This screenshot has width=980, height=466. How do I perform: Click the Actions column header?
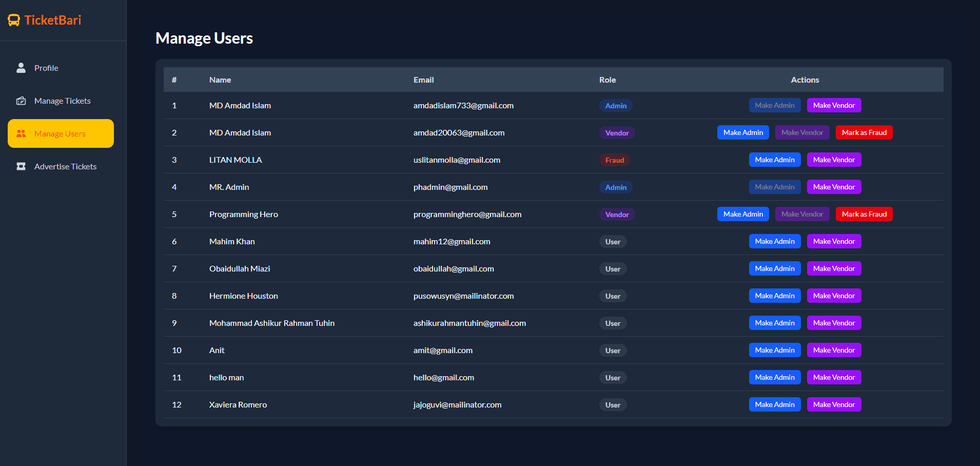click(x=805, y=80)
